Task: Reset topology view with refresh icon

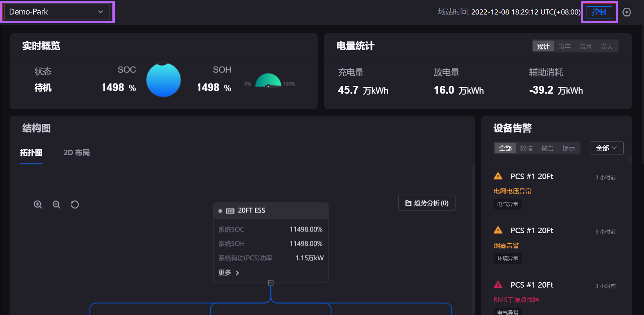Action: [x=75, y=204]
